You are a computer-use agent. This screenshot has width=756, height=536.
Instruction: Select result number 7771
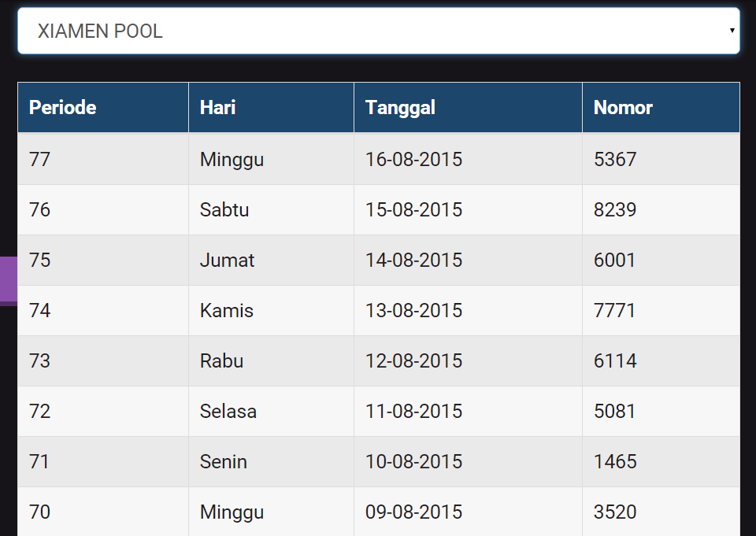pyautogui.click(x=614, y=311)
